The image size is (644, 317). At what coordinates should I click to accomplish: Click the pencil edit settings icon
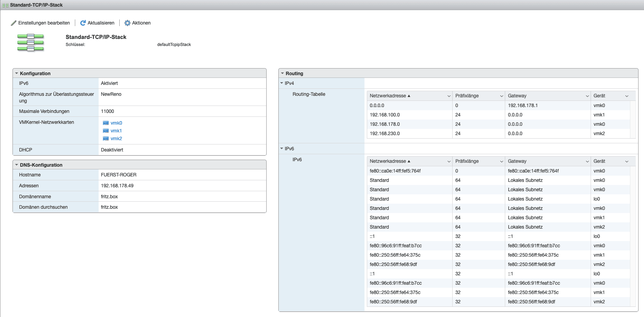(14, 23)
